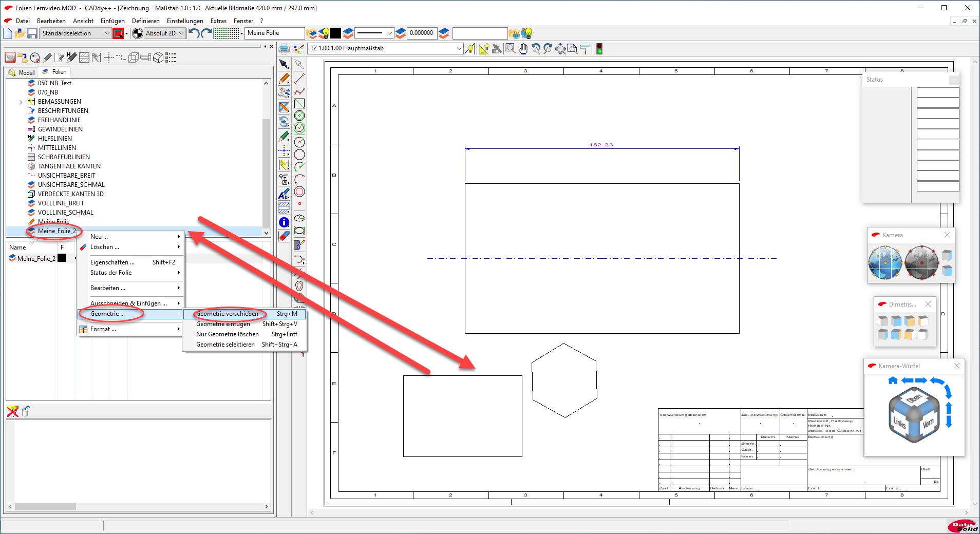
Task: Switch to the Folien tab
Action: tap(55, 72)
